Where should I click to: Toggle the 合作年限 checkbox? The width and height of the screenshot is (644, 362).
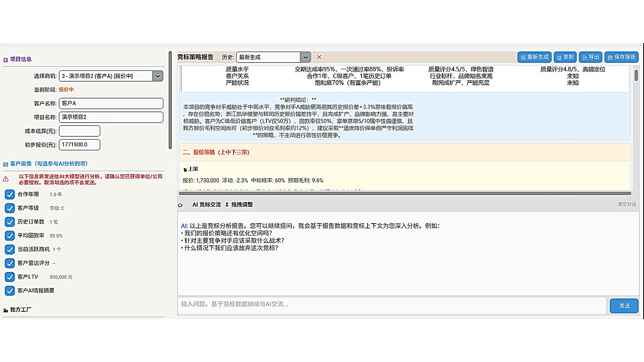tap(10, 194)
